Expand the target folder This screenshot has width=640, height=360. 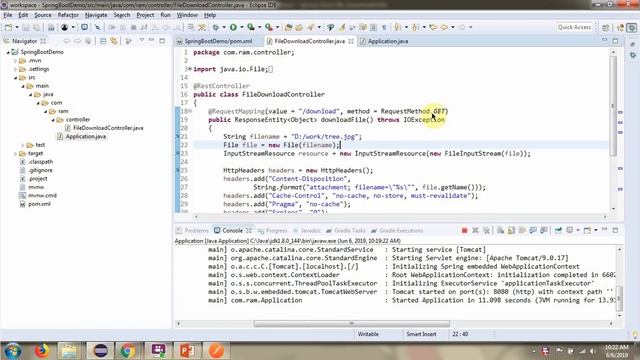click(x=16, y=153)
